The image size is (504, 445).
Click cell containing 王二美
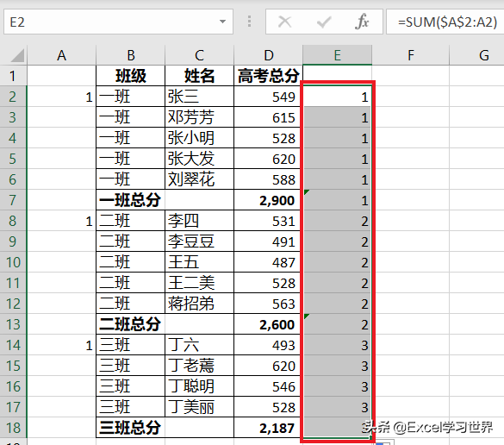tap(199, 283)
